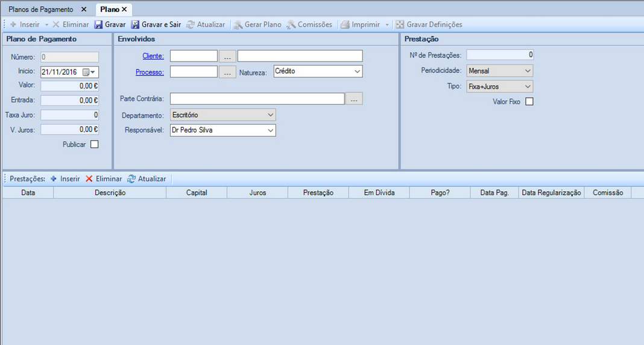Click Parte Contrária browse ellipsis button
This screenshot has height=345, width=644.
click(x=355, y=99)
